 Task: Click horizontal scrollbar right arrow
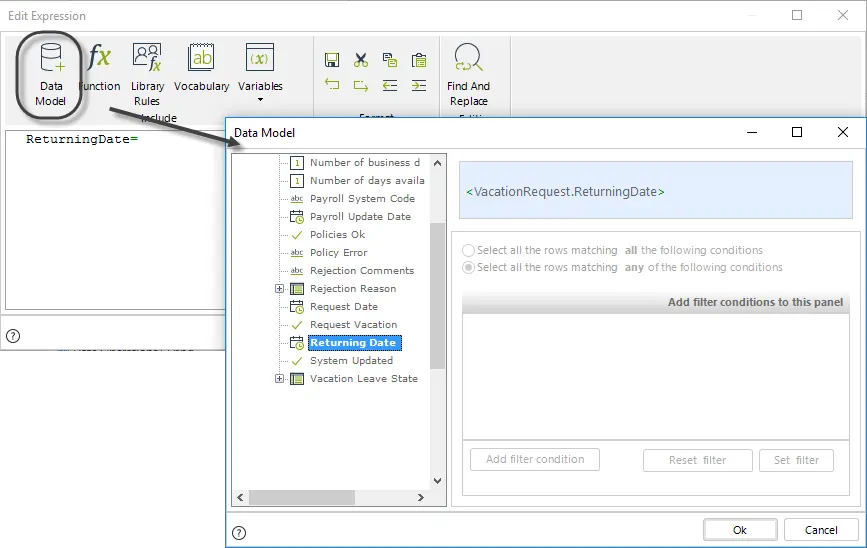click(421, 498)
